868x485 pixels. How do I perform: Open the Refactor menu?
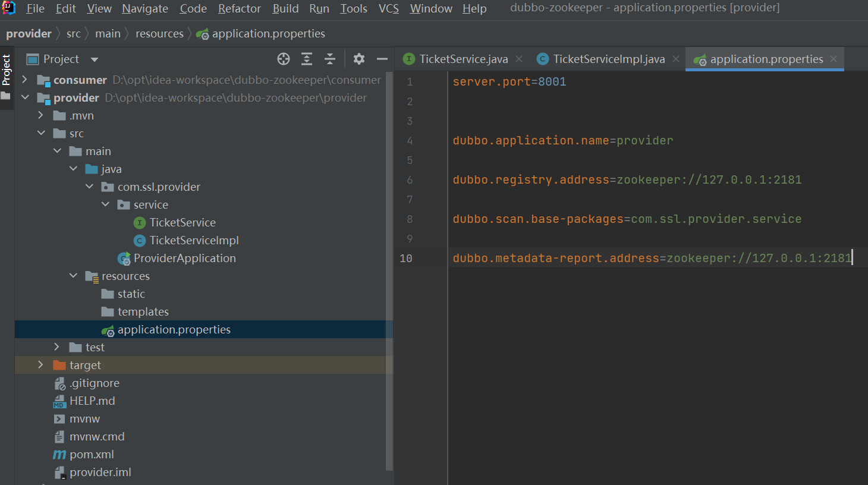tap(240, 8)
